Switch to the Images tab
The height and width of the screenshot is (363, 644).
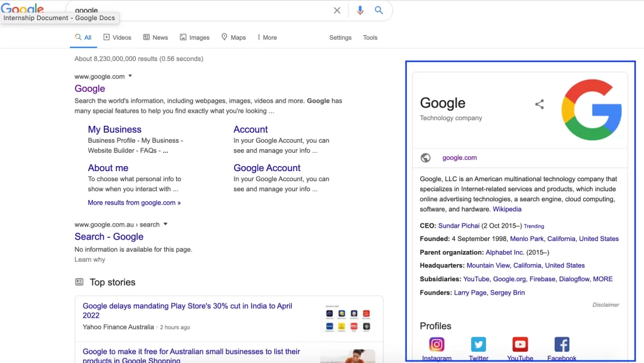click(195, 37)
